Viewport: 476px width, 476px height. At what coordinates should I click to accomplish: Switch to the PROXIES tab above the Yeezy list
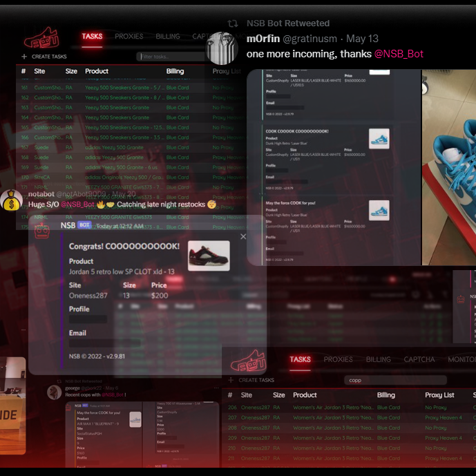tap(129, 37)
